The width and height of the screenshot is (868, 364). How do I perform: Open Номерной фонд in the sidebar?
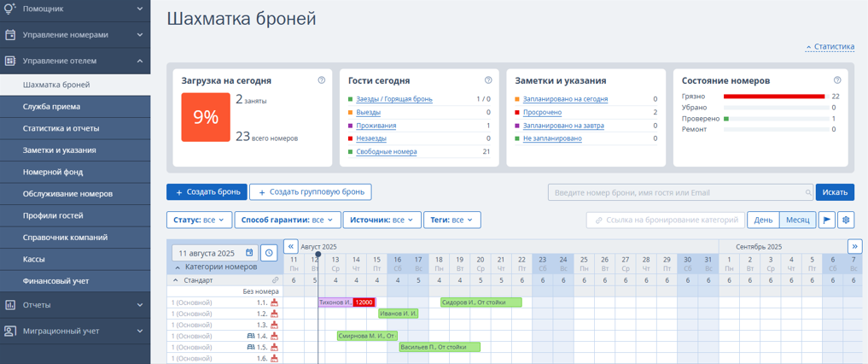[x=75, y=173]
